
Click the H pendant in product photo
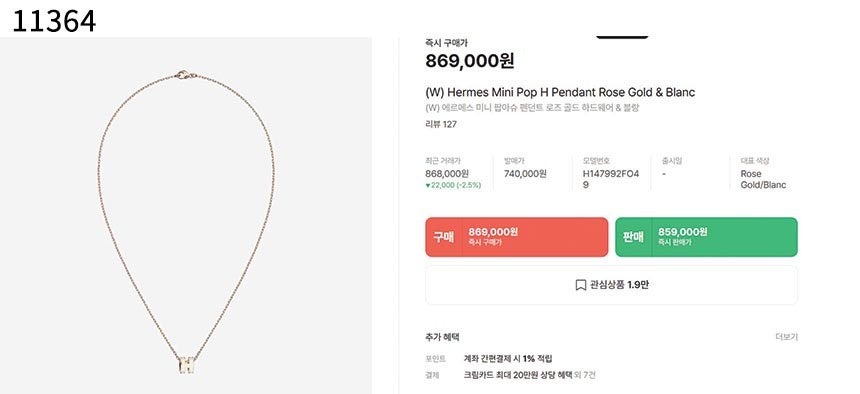click(186, 364)
